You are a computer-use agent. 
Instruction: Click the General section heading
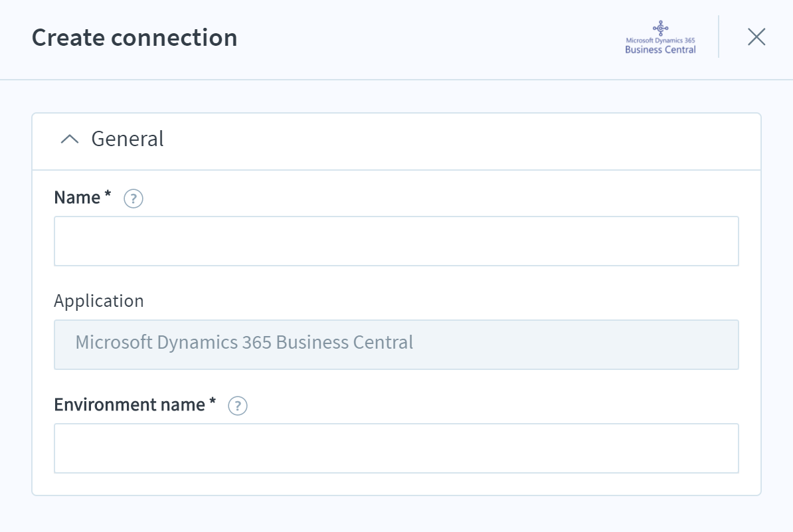(x=128, y=139)
